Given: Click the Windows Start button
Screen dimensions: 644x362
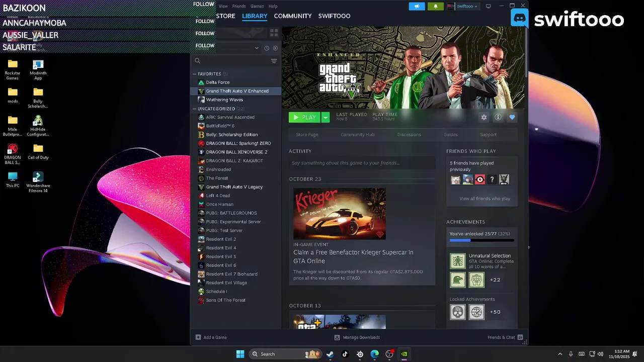Looking at the screenshot, I should (240, 354).
